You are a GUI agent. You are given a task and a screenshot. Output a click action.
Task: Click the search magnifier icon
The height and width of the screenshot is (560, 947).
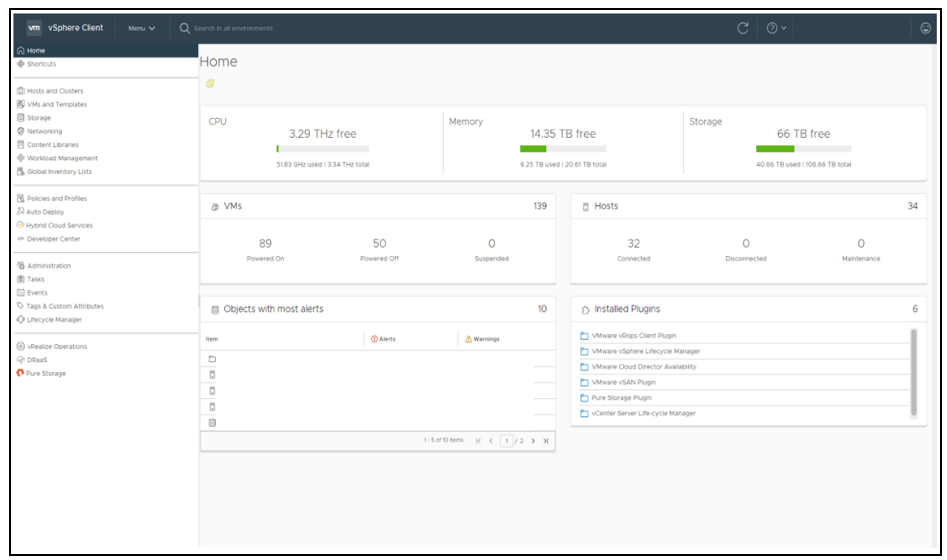coord(184,28)
